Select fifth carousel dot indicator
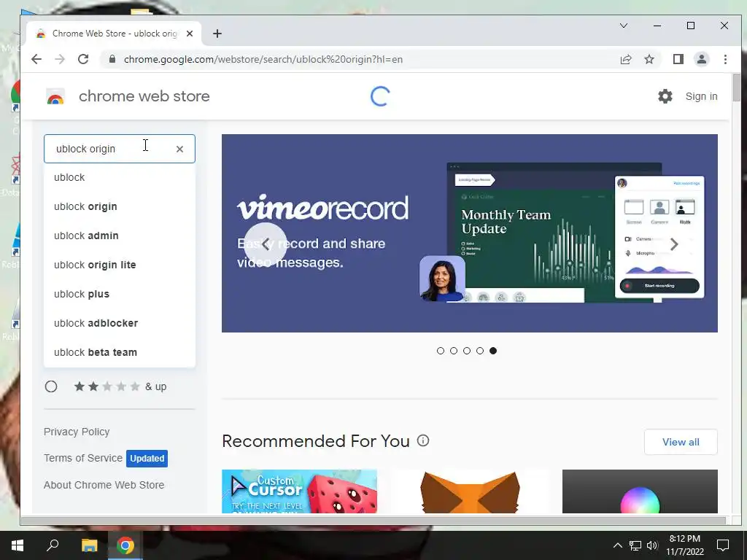747x560 pixels. click(x=493, y=351)
